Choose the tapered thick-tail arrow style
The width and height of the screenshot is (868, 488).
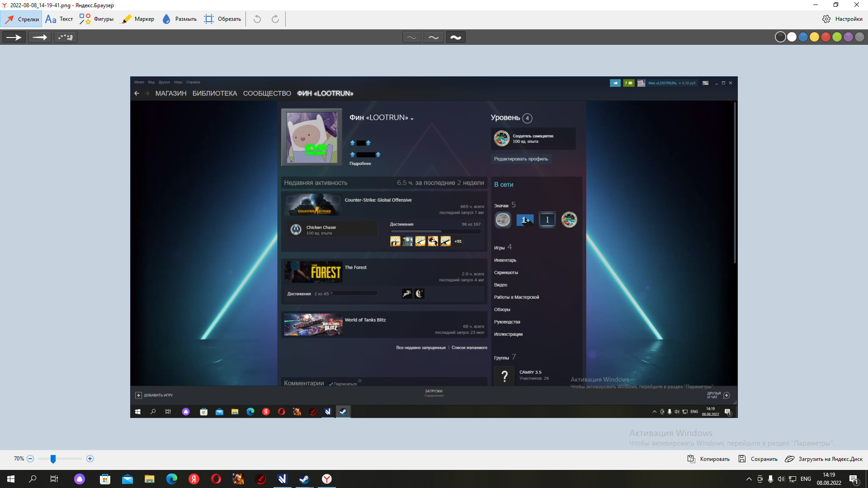pyautogui.click(x=40, y=37)
